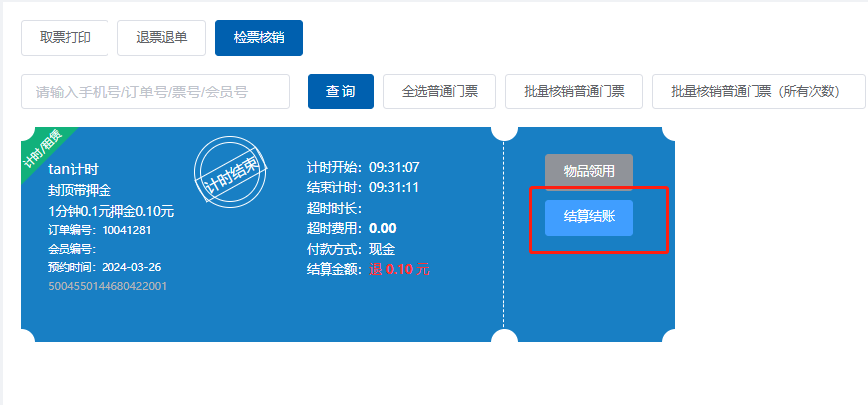The height and width of the screenshot is (405, 868).
Task: Click 批量核销普通门票（所有次数） button
Action: click(759, 92)
